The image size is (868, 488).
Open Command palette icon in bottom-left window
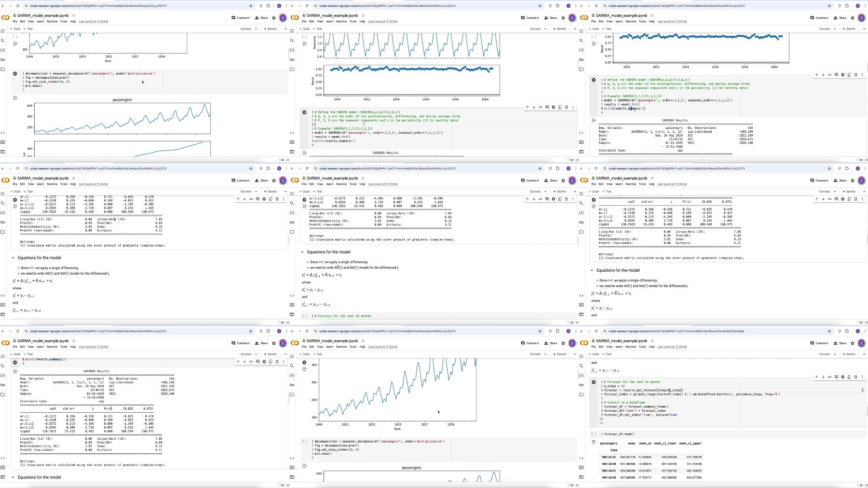[3, 467]
